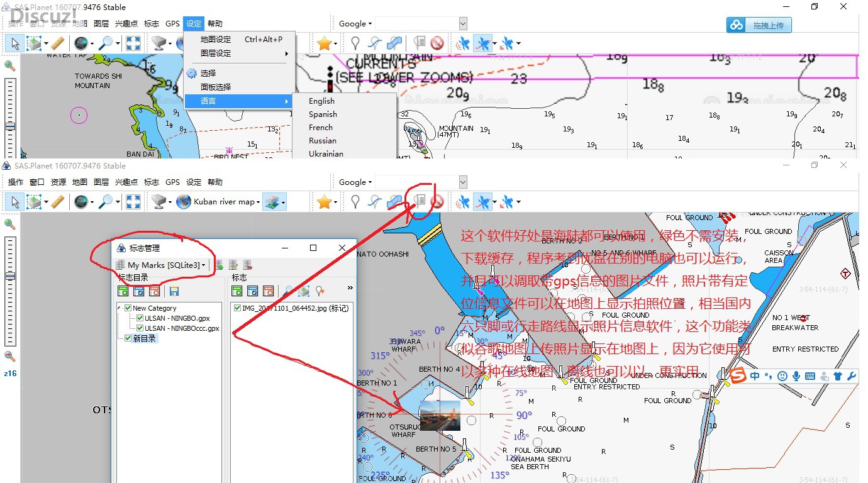
Task: Uncheck New Category checkbox
Action: point(128,308)
